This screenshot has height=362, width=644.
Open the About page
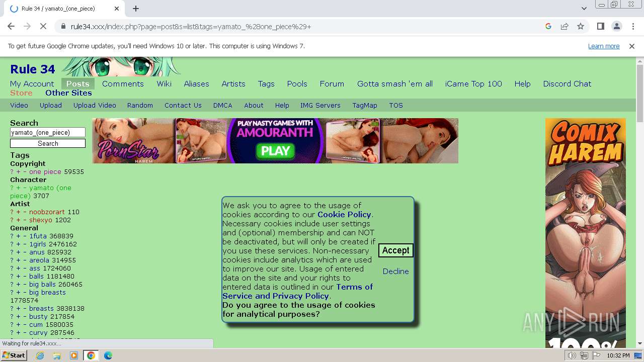[254, 106]
